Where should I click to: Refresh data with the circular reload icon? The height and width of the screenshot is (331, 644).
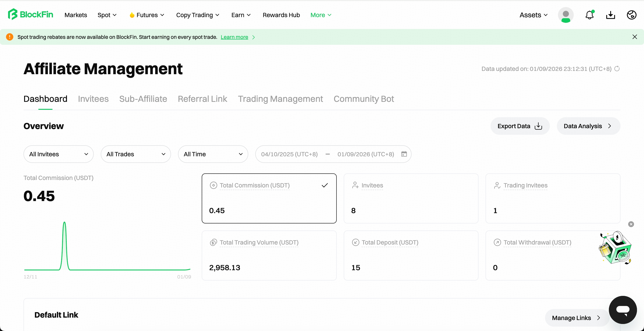[x=617, y=68]
